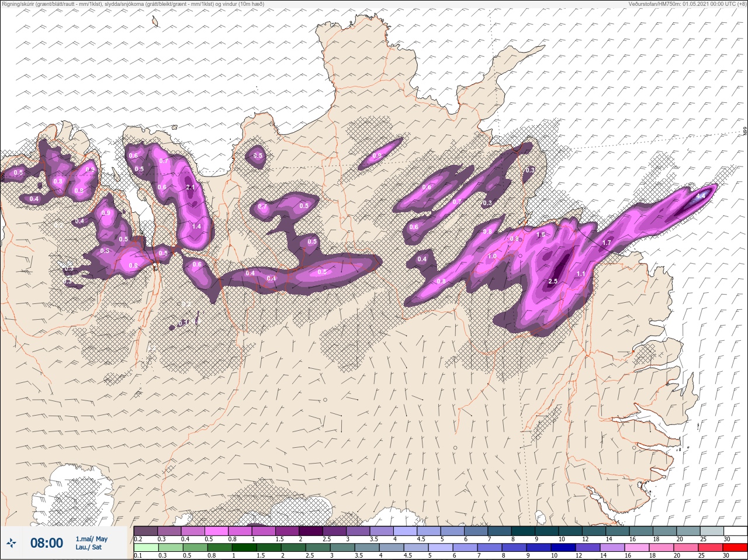The width and height of the screenshot is (748, 560).
Task: Pick the dusky purple first swatch of top legend
Action: (x=146, y=531)
